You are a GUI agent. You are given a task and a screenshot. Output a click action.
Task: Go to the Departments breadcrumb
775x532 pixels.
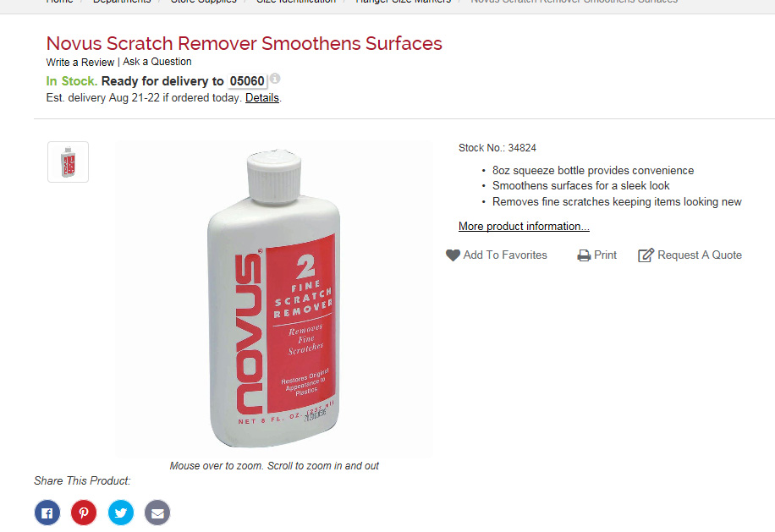122,2
